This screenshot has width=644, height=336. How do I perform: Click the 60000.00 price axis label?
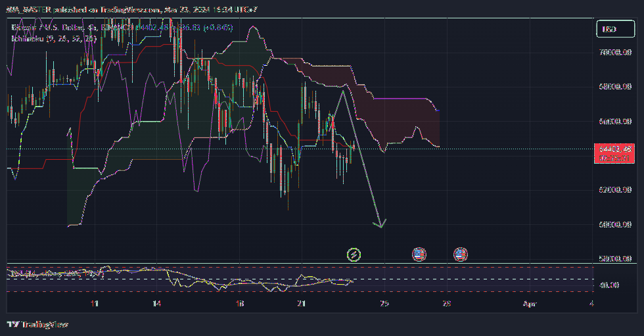[615, 224]
